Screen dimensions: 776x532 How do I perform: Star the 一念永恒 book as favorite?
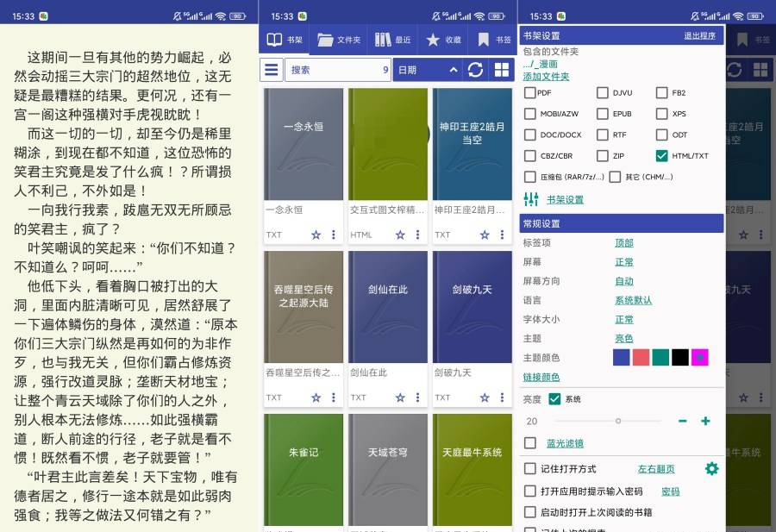(316, 235)
